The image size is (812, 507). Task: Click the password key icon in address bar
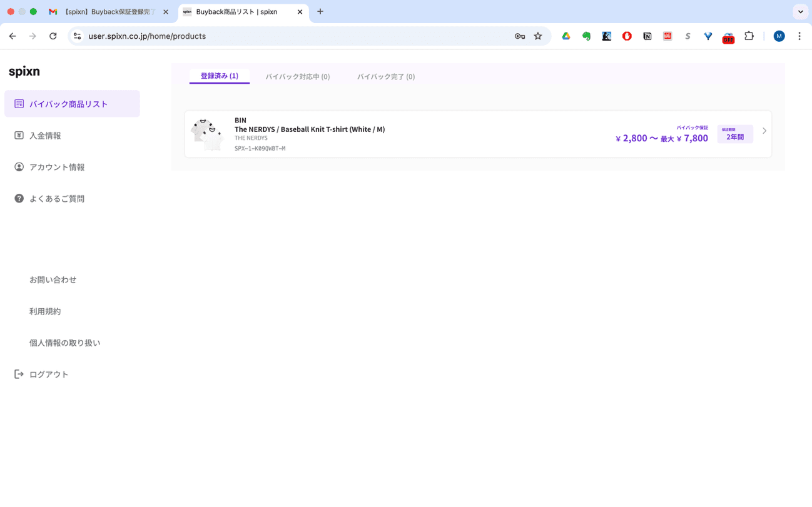[x=520, y=36]
